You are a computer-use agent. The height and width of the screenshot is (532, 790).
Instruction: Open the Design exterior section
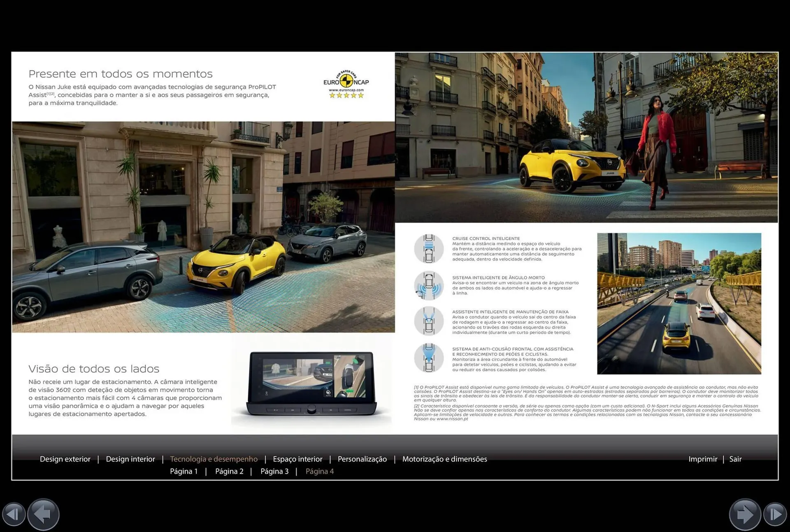[65, 459]
